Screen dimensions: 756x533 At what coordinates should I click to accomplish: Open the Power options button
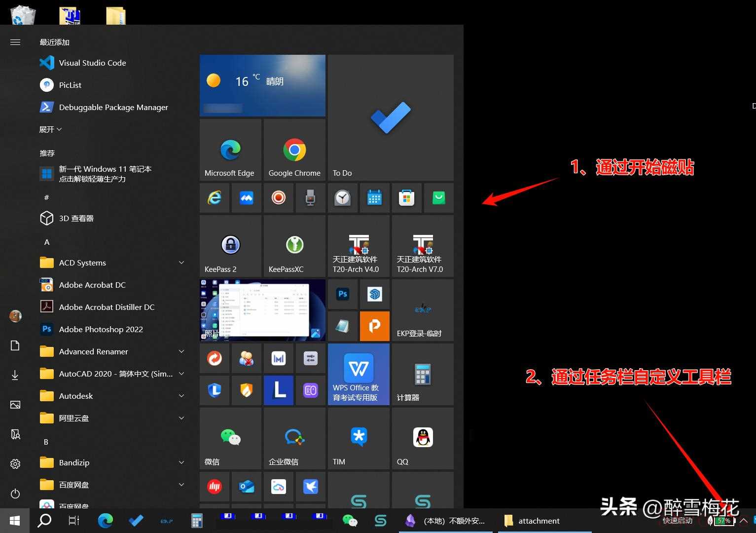15,494
